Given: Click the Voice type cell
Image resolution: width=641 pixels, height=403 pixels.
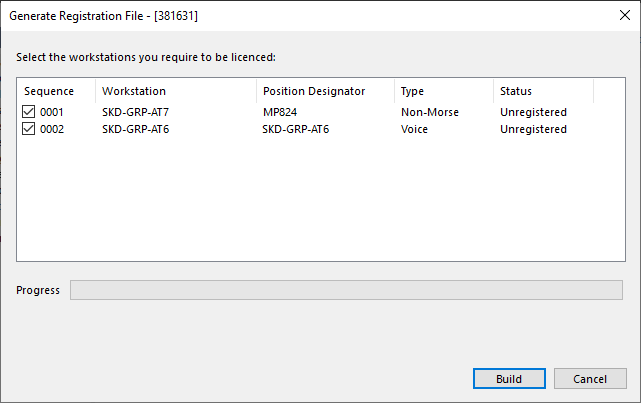Looking at the screenshot, I should (x=414, y=129).
